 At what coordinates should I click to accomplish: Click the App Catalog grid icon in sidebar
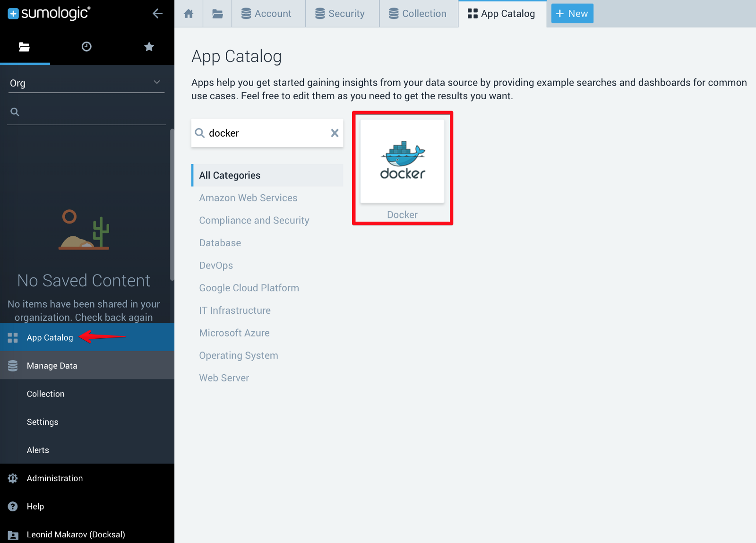13,337
